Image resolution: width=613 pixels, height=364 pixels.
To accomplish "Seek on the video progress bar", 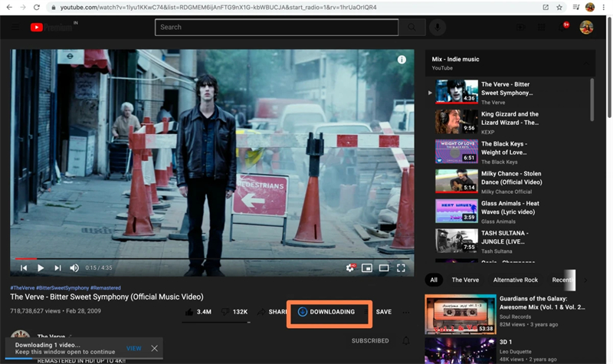I will (212, 258).
